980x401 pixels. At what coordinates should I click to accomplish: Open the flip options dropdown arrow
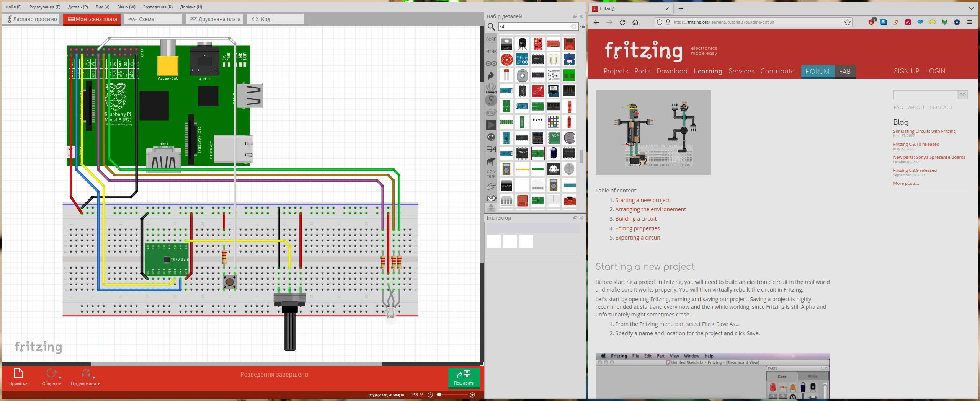(x=94, y=378)
